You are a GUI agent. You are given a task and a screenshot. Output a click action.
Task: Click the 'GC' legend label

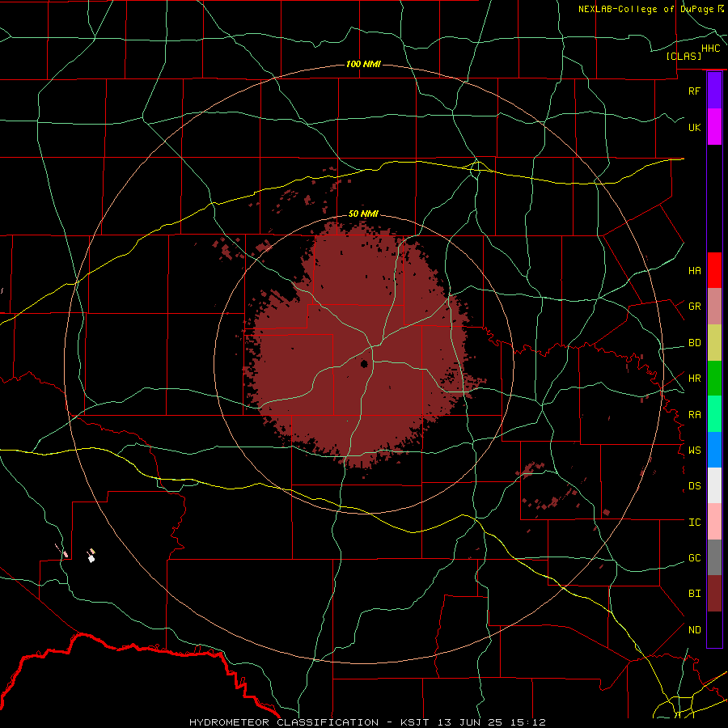pos(694,558)
